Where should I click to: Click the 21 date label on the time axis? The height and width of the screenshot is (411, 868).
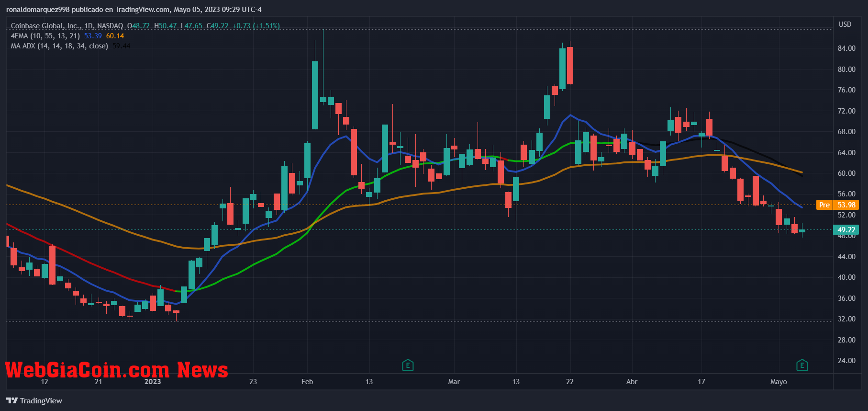point(99,382)
